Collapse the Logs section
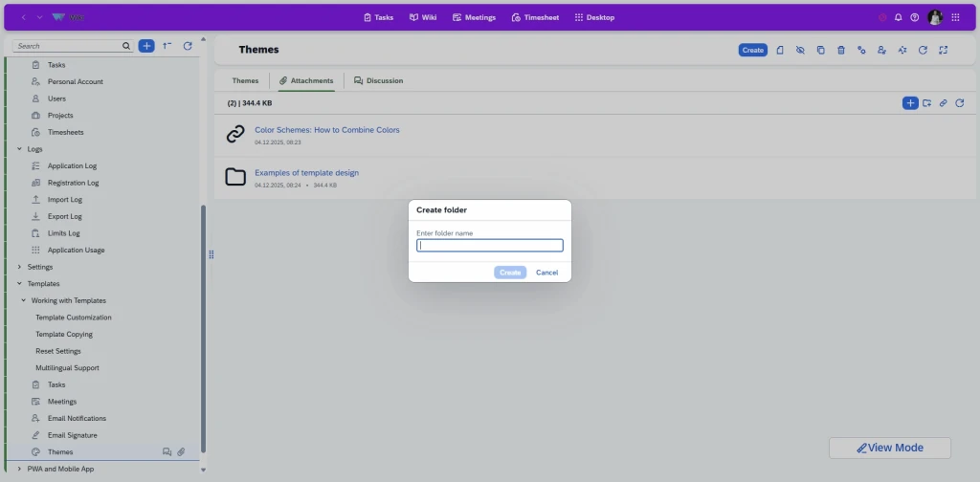Screen dimensions: 980x482 (19, 149)
